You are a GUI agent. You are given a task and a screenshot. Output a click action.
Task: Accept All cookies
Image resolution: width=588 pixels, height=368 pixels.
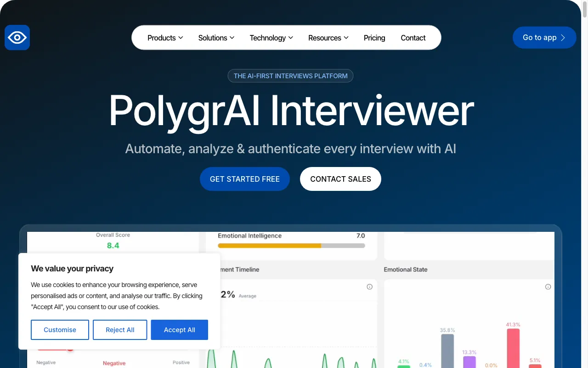pos(180,330)
